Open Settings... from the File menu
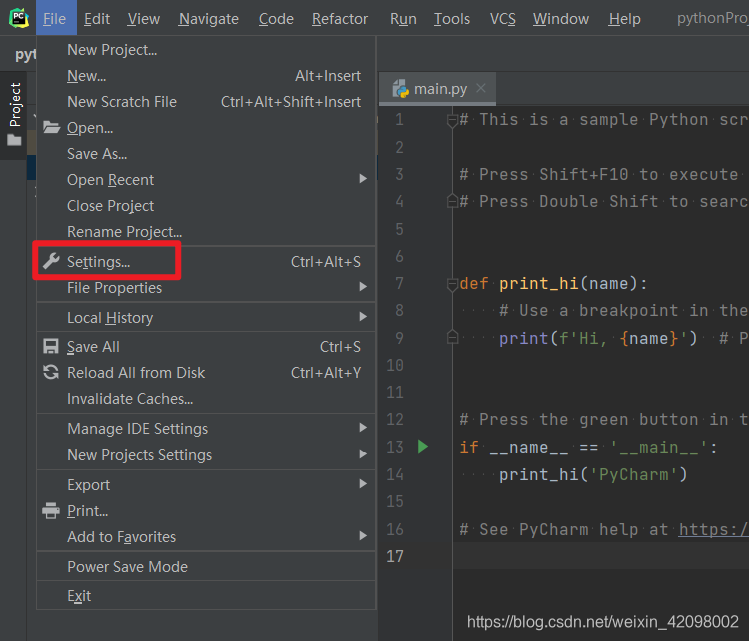The width and height of the screenshot is (749, 641). (x=206, y=261)
